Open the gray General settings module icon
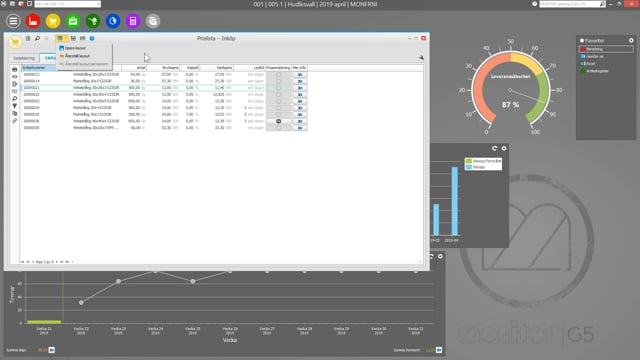Screen dimensions: 640x360 point(153,21)
